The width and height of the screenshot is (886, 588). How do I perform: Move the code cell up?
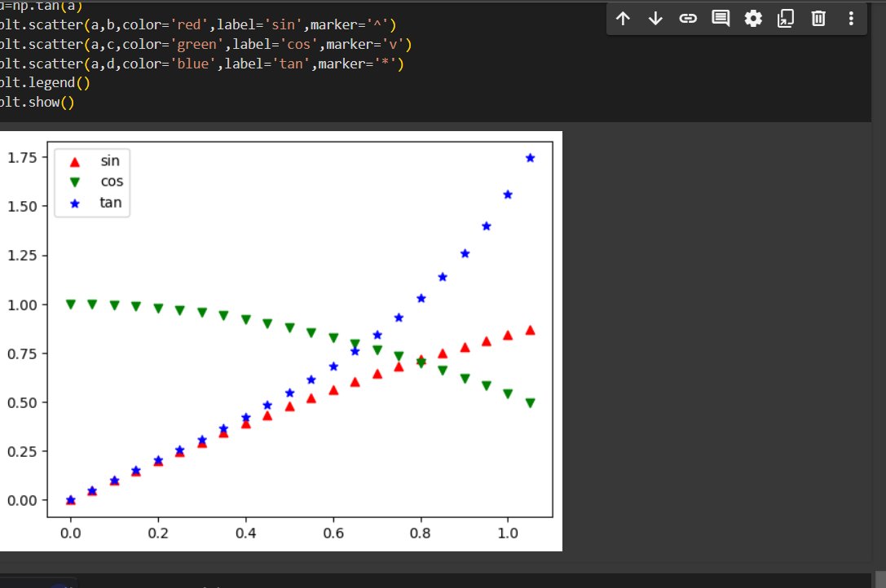pyautogui.click(x=624, y=18)
